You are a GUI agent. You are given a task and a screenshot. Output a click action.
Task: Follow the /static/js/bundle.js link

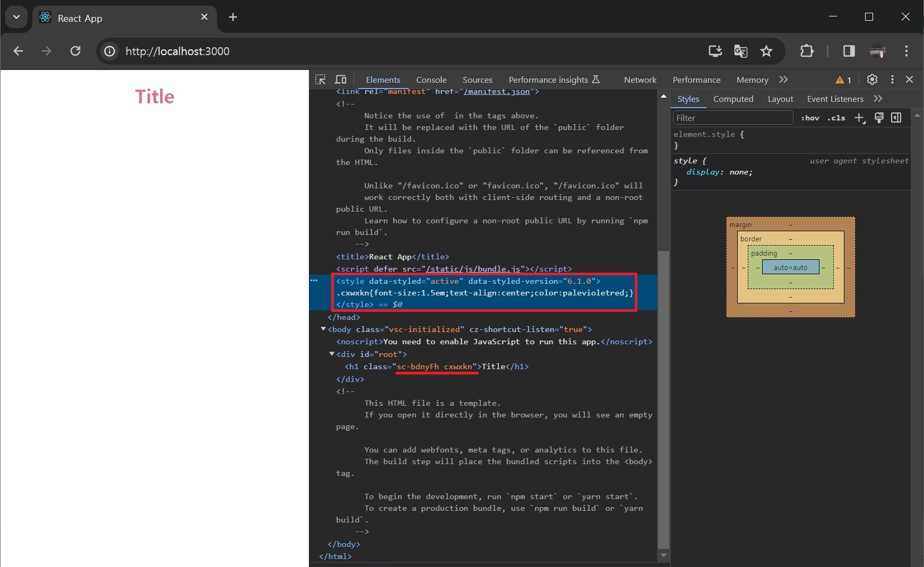pyautogui.click(x=473, y=269)
